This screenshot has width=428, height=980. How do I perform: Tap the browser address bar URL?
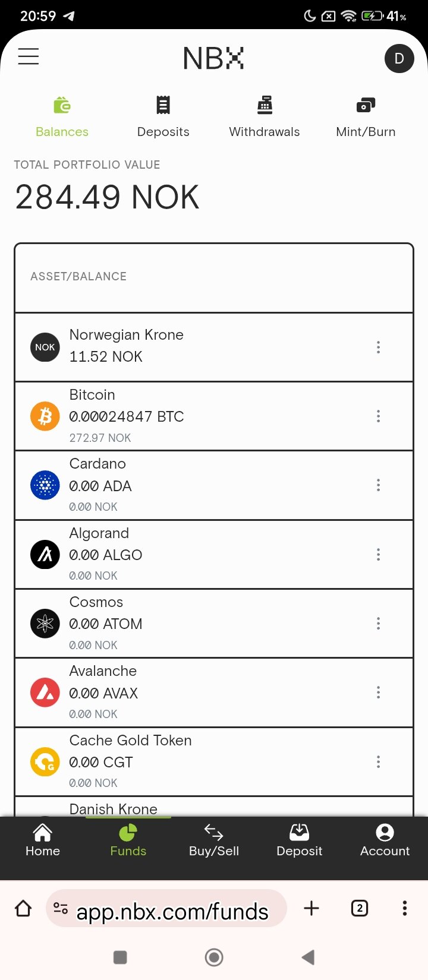pos(172,911)
